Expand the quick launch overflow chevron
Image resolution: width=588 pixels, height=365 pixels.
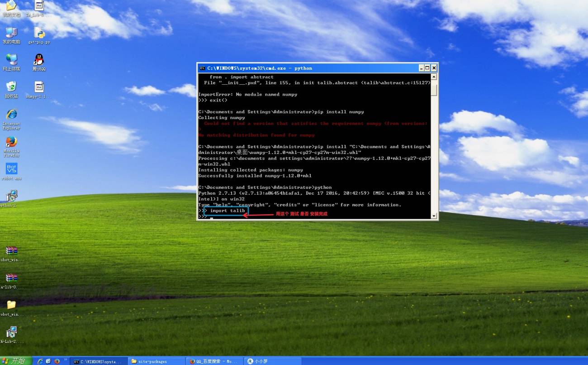click(x=66, y=360)
